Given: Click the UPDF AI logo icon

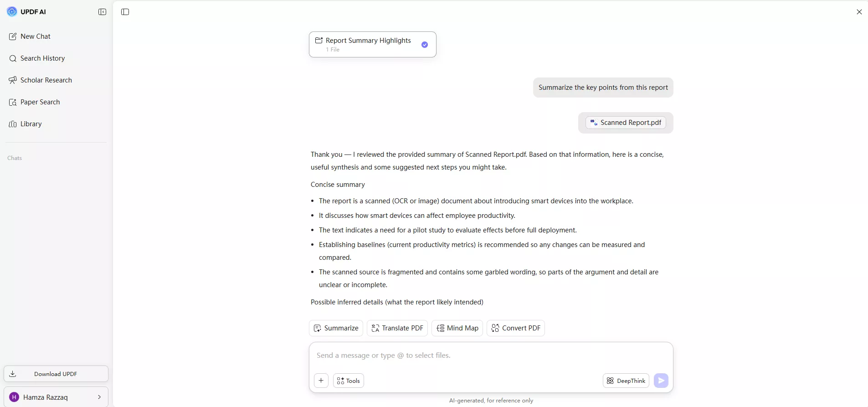Looking at the screenshot, I should (x=12, y=12).
